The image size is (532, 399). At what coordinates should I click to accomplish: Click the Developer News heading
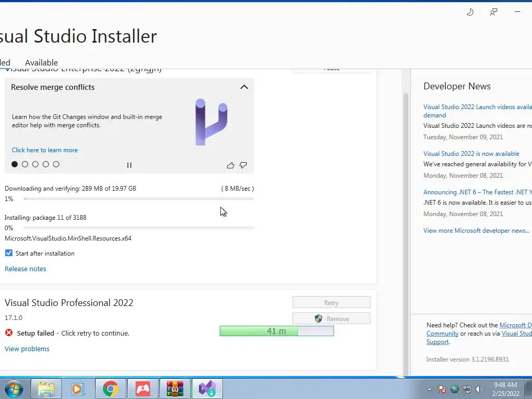(457, 86)
